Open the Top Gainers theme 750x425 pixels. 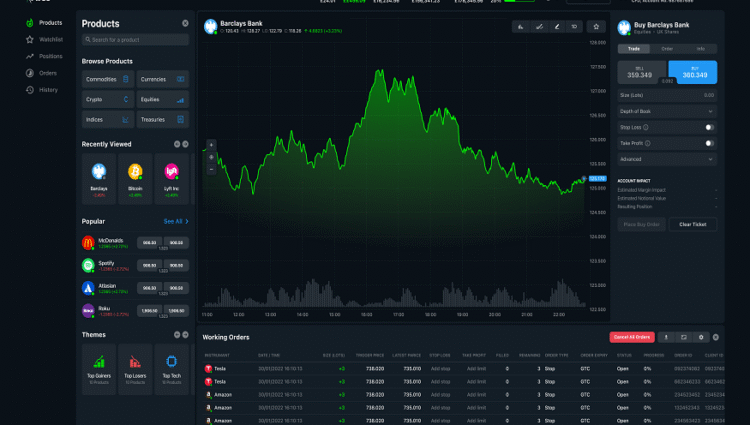coord(99,369)
